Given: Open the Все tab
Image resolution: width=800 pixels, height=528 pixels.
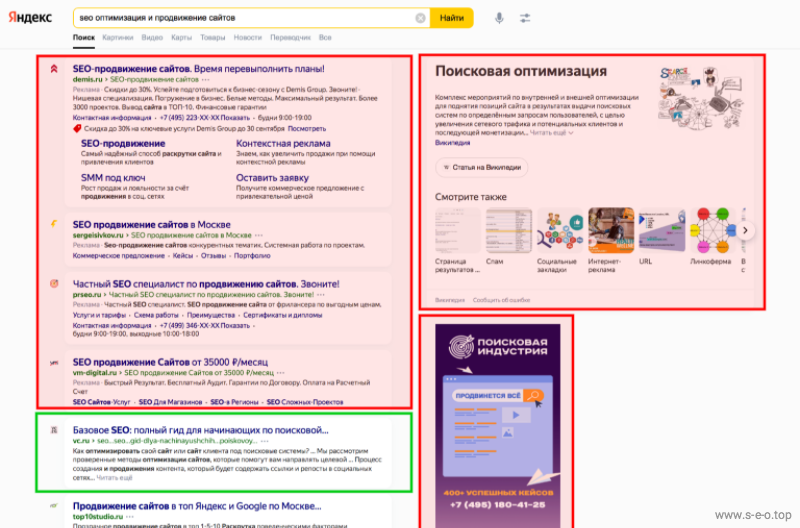Looking at the screenshot, I should pos(325,38).
